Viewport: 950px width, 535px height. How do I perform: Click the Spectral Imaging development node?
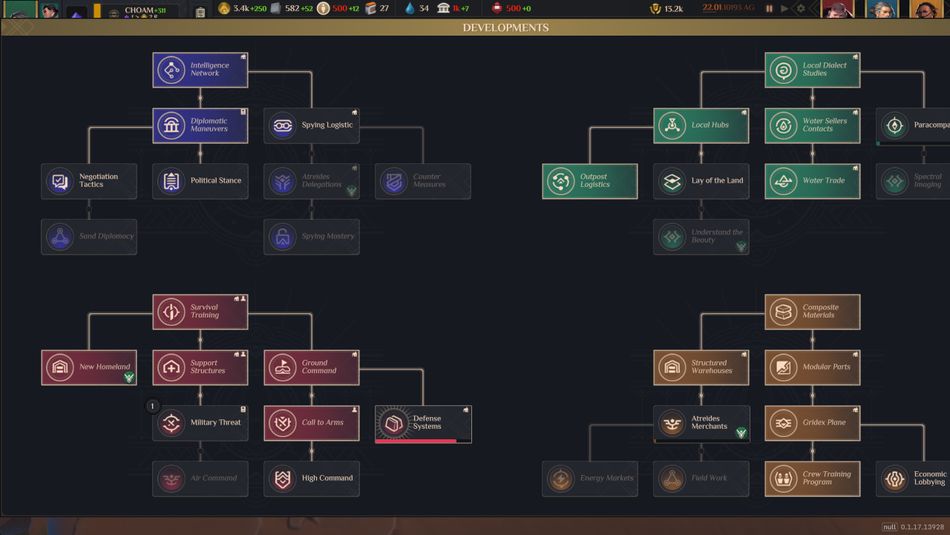pos(913,181)
